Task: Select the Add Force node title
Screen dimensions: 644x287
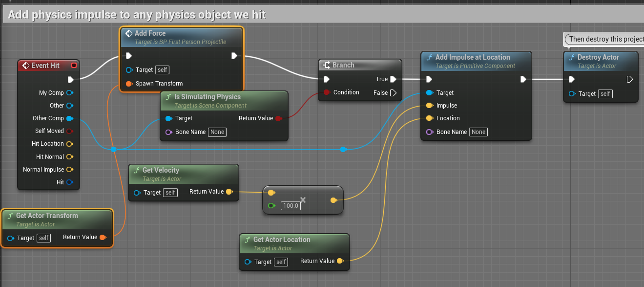Action: [x=150, y=33]
